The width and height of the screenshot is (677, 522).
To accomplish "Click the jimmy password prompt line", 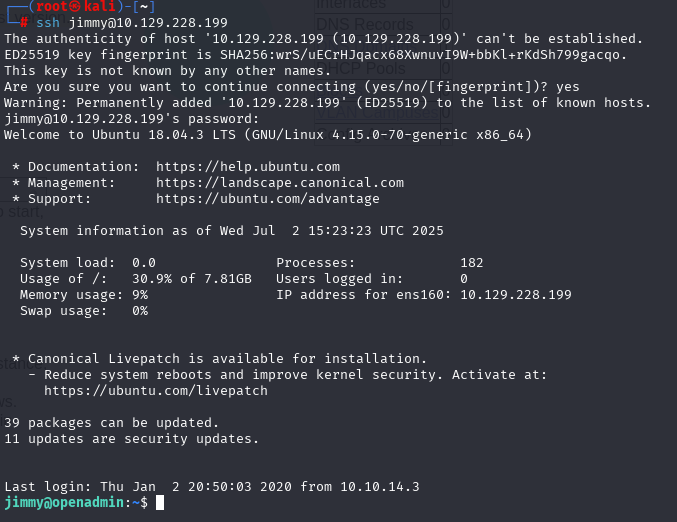I will click(x=132, y=119).
